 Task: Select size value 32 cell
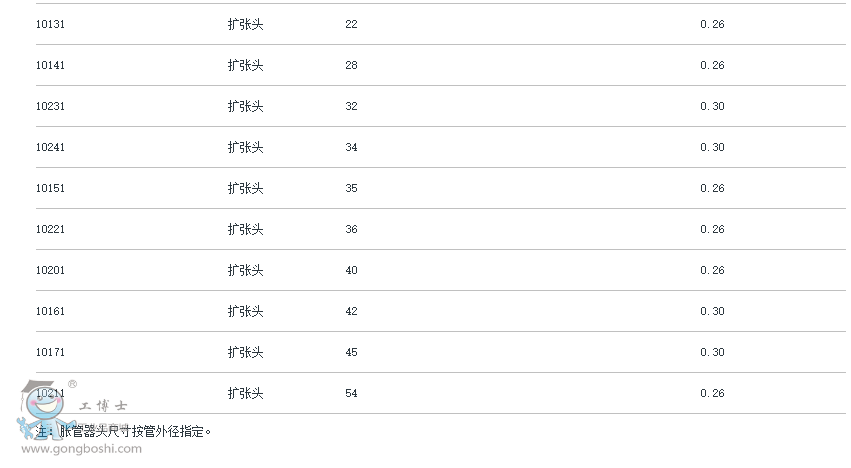coord(351,106)
